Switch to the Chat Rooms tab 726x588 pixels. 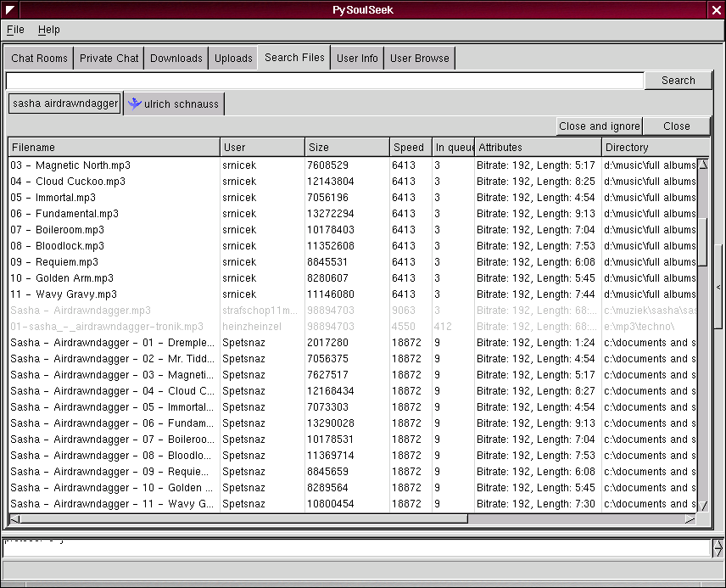pyautogui.click(x=39, y=59)
